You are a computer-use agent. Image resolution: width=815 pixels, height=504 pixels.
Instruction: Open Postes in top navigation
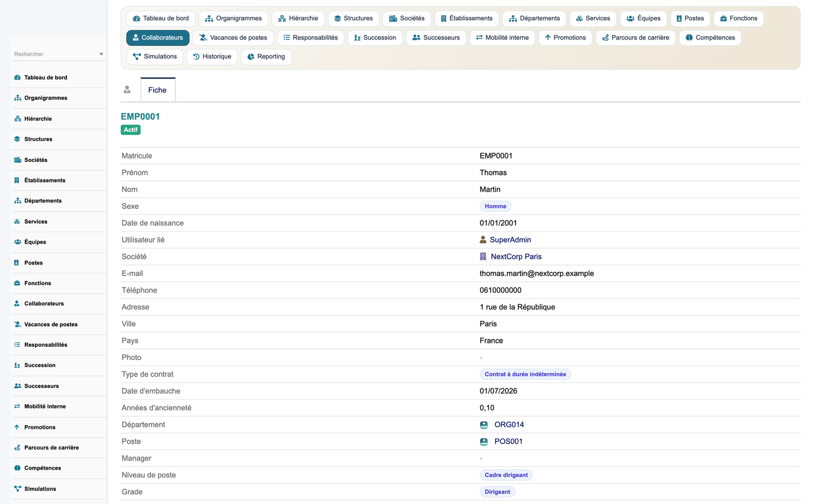click(x=690, y=19)
